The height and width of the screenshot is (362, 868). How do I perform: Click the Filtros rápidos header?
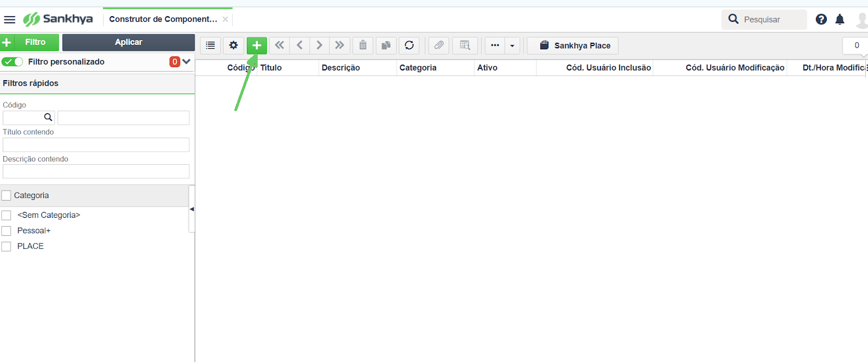click(97, 83)
